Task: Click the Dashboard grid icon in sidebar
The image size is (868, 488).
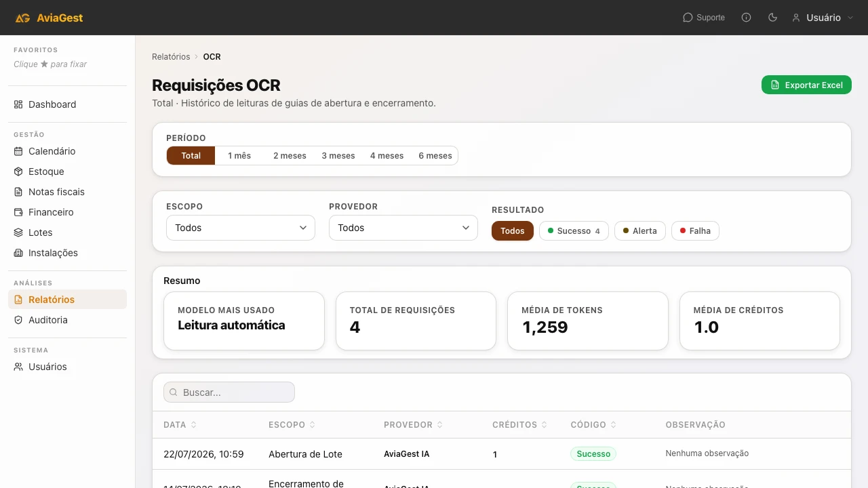Action: pyautogui.click(x=18, y=104)
